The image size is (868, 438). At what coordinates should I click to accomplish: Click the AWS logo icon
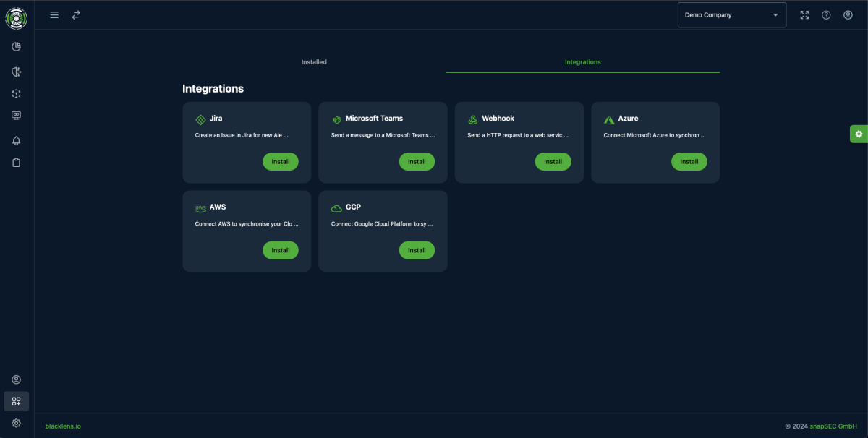click(x=200, y=208)
